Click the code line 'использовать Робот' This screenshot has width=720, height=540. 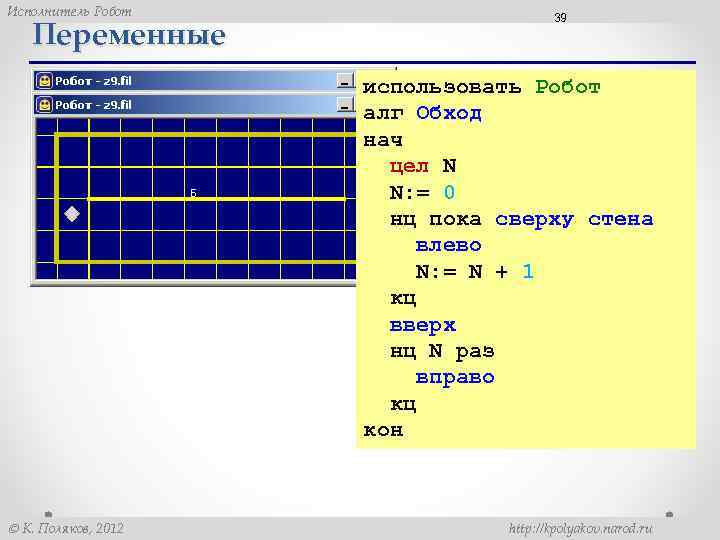tap(481, 87)
